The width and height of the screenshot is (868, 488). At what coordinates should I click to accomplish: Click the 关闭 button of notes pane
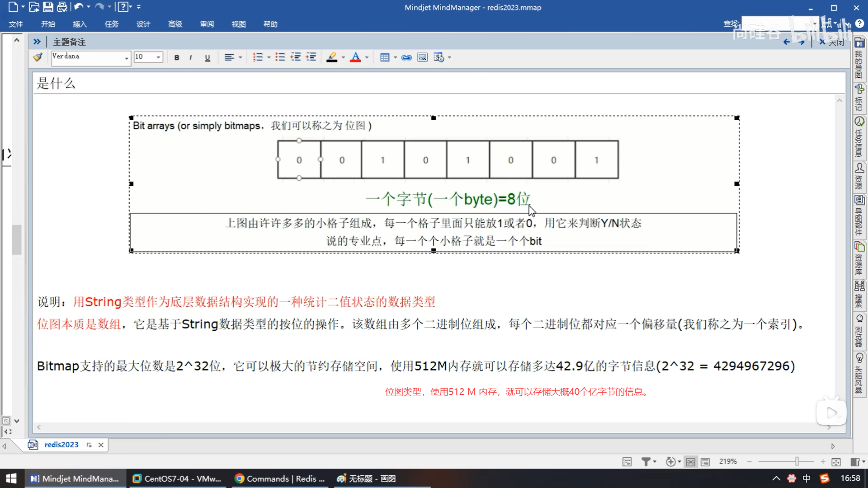pos(832,42)
